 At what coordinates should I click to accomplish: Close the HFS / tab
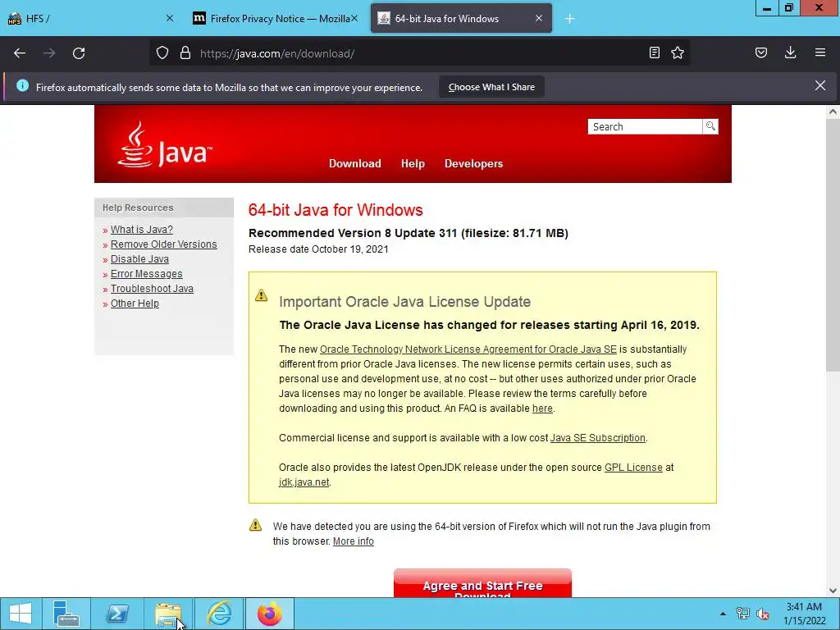pyautogui.click(x=170, y=19)
